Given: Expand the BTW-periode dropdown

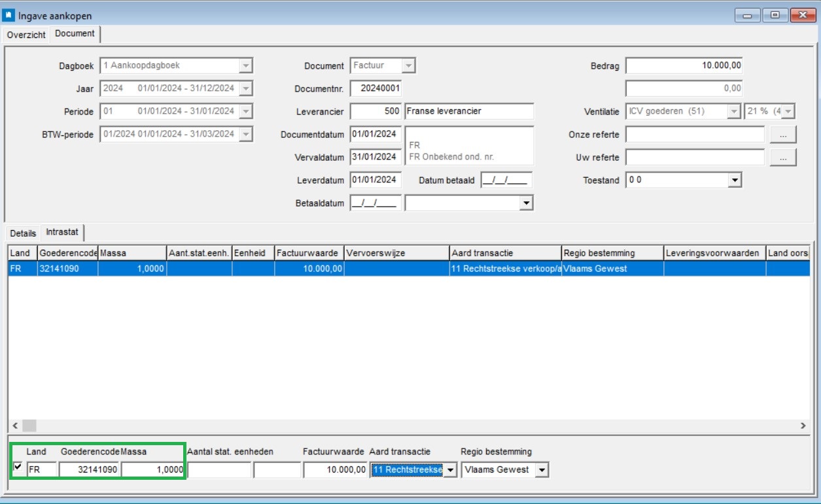Looking at the screenshot, I should pyautogui.click(x=246, y=135).
